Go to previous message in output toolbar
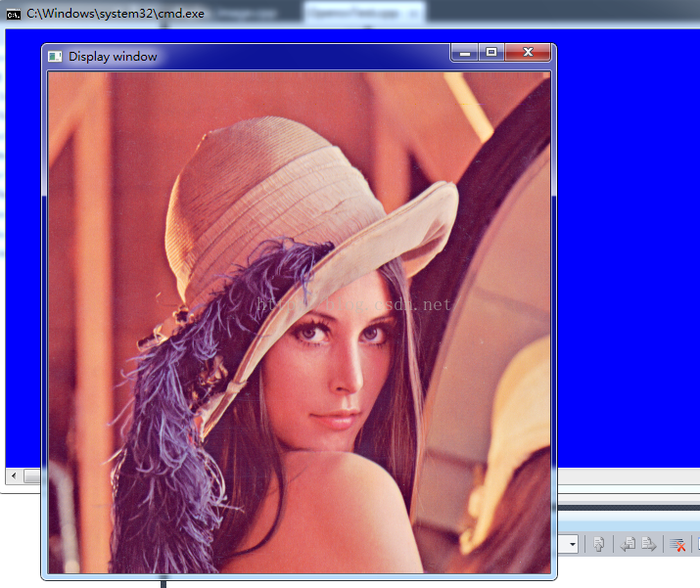The width and height of the screenshot is (700, 588). [629, 544]
